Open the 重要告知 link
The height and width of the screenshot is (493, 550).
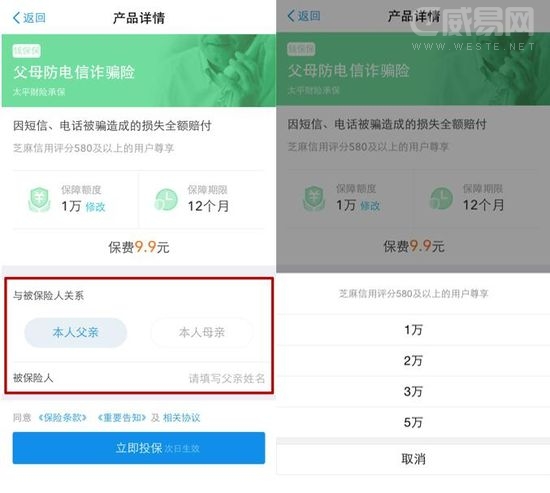click(x=122, y=418)
